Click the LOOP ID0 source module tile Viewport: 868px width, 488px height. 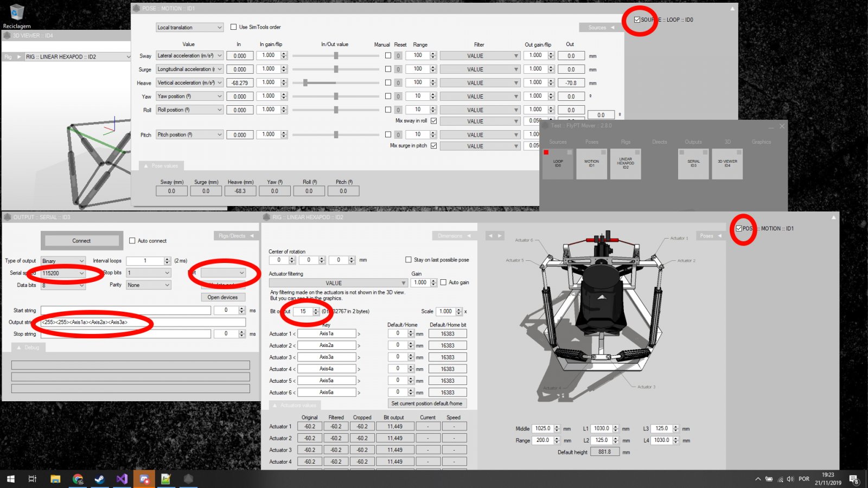point(558,164)
